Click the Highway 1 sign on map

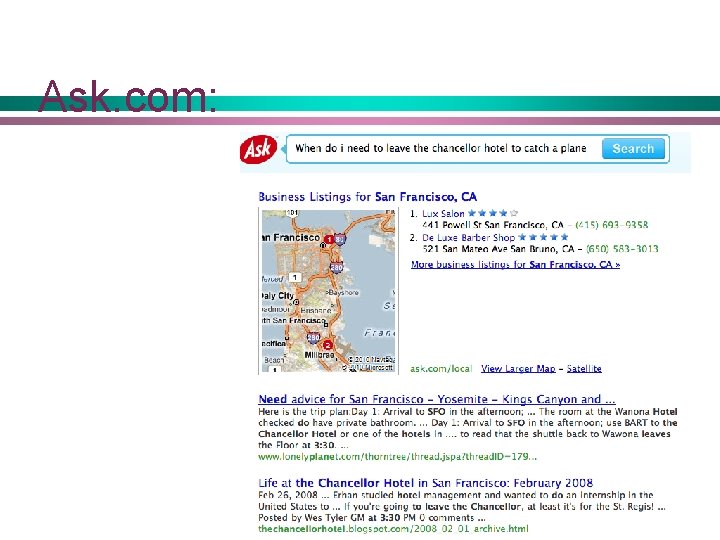tap(295, 277)
